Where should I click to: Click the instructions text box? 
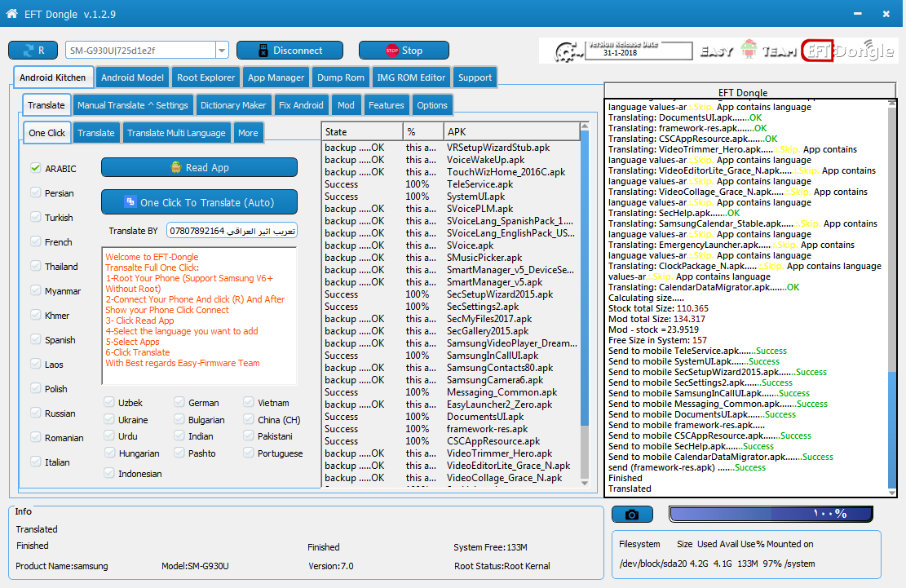[x=199, y=316]
